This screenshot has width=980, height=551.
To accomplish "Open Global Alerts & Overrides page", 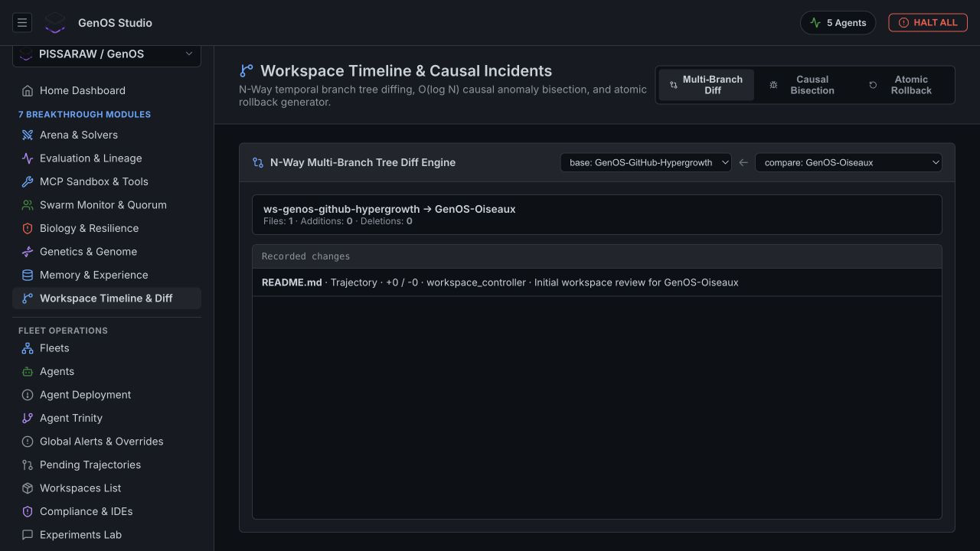I will point(106,442).
